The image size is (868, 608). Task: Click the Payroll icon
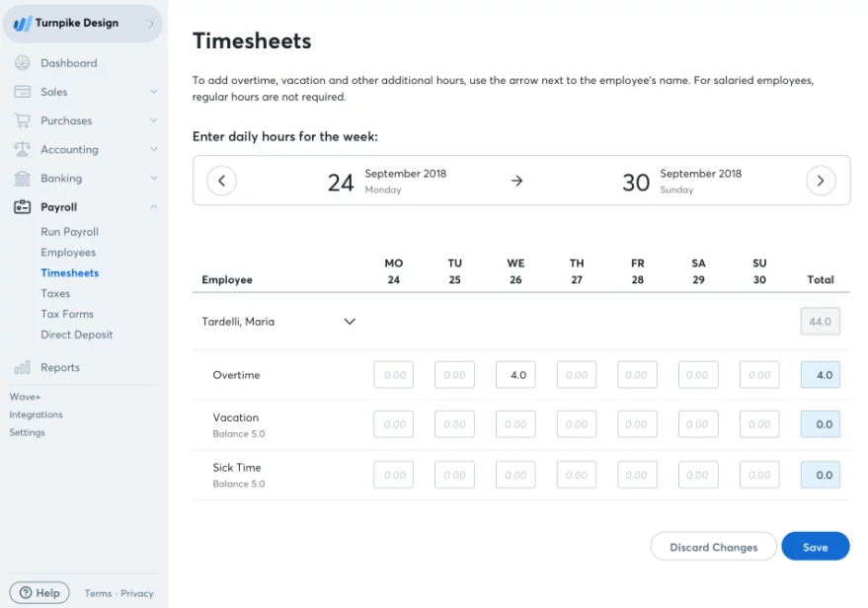(x=22, y=206)
